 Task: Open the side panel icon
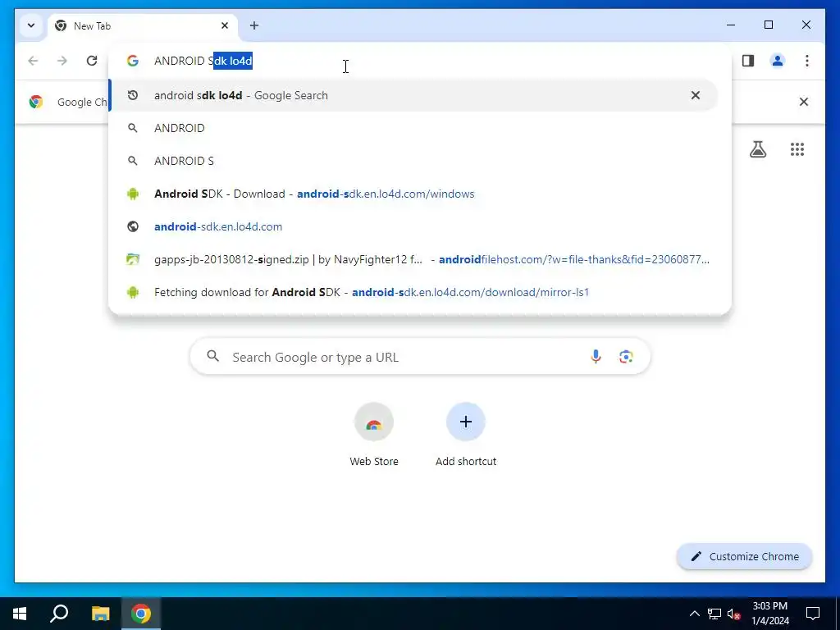click(x=748, y=61)
